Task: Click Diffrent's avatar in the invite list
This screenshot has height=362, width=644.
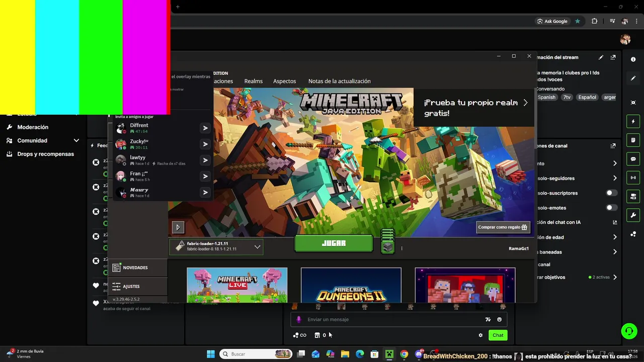Action: pyautogui.click(x=121, y=128)
